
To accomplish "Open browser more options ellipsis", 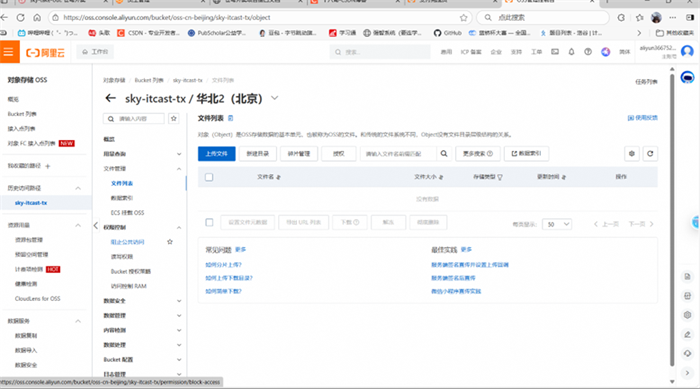I will [673, 18].
